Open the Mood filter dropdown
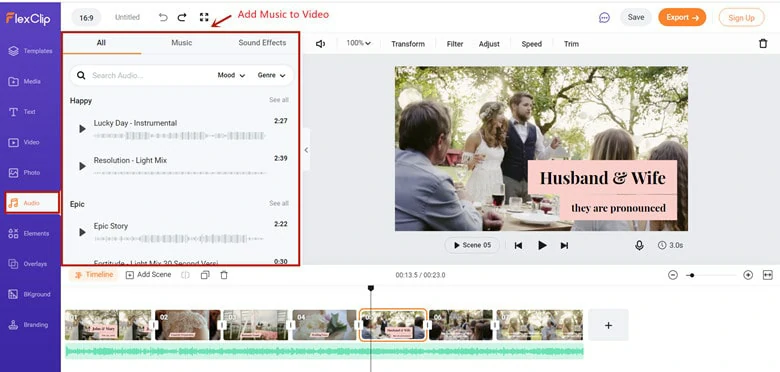This screenshot has height=372, width=780. coord(231,75)
